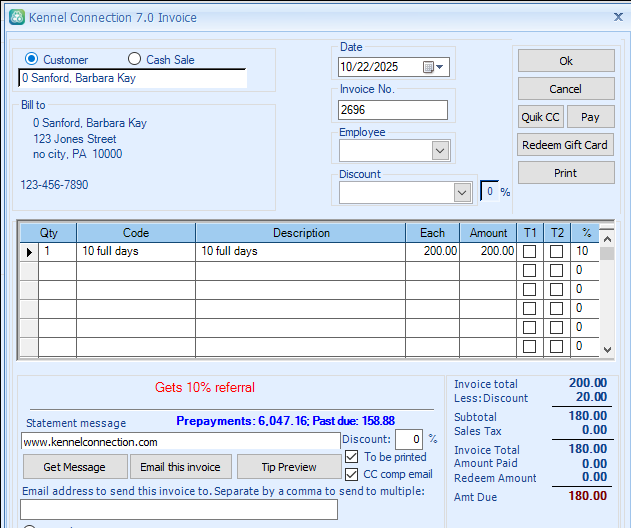Click the Ok button

566,61
